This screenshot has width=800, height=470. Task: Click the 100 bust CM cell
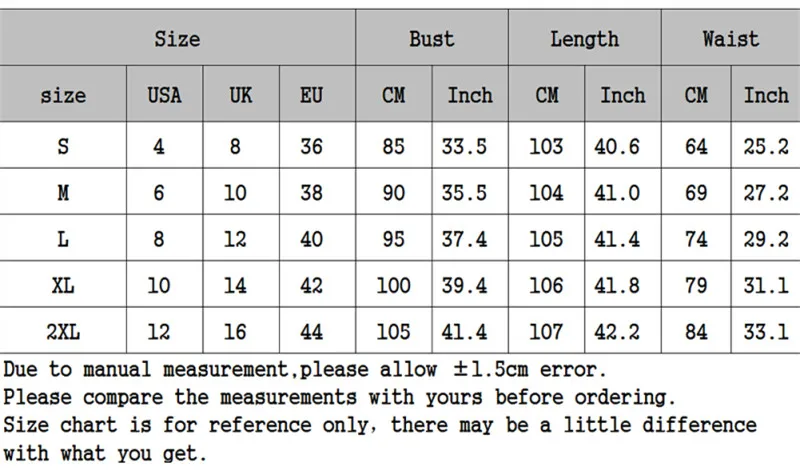393,286
